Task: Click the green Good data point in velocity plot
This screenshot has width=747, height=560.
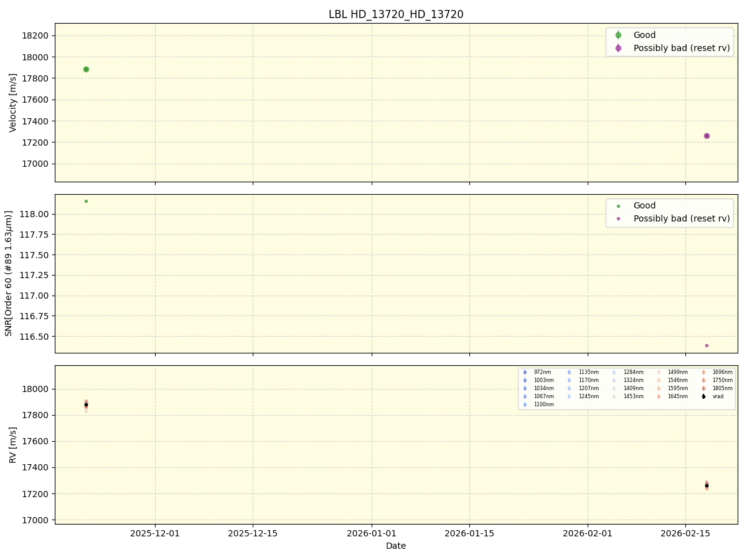Action: (86, 69)
